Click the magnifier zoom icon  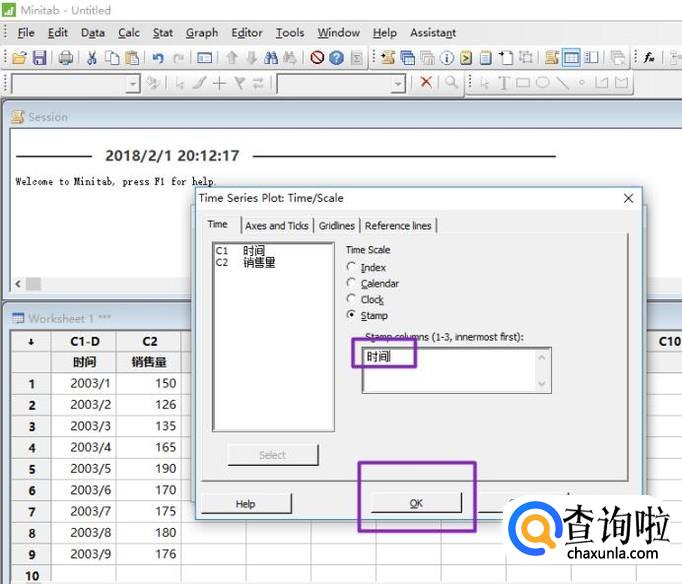click(451, 82)
